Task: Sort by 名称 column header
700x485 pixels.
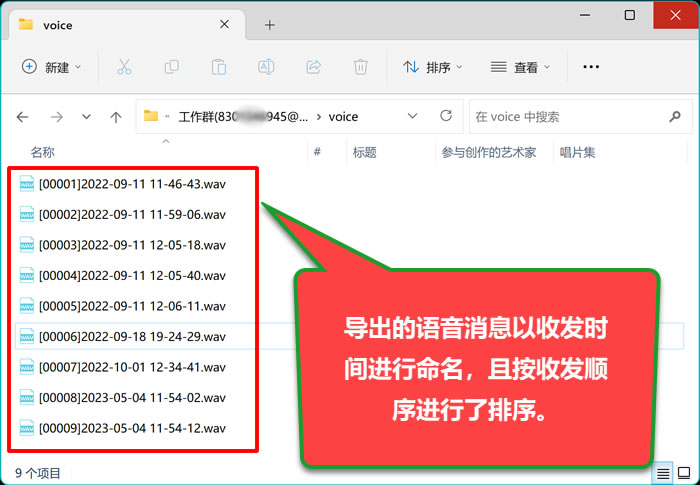Action: [x=42, y=152]
